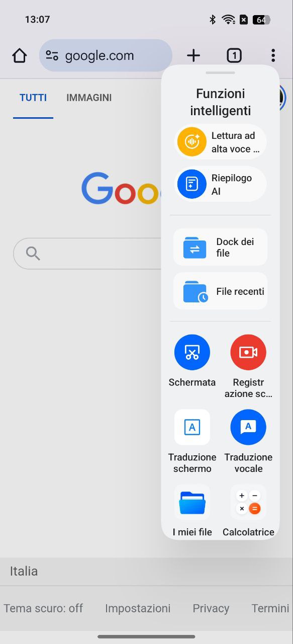Open Lettura ad alta voce feature
The width and height of the screenshot is (293, 644).
[220, 142]
